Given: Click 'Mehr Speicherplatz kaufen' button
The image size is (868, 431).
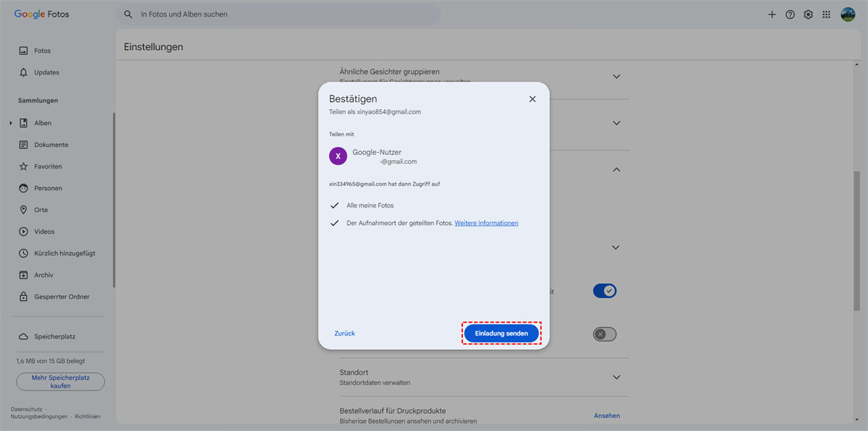Looking at the screenshot, I should (x=61, y=382).
